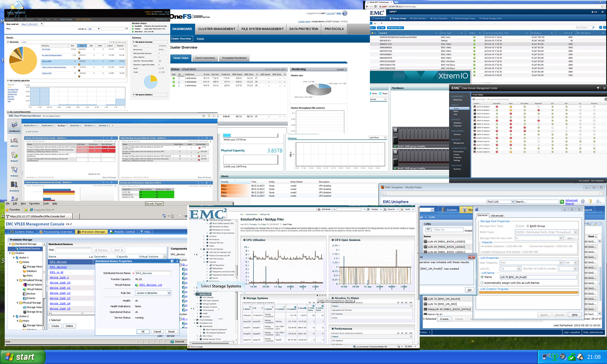Select the DR1_io_dr device link
The image size is (607, 364).
click(56, 272)
